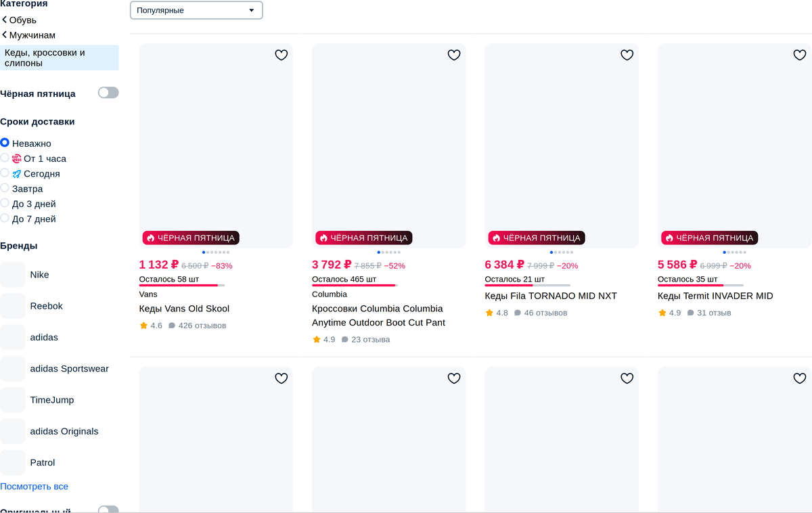Click stock bar under Осталось 465 шт
This screenshot has width=812, height=513.
(355, 286)
